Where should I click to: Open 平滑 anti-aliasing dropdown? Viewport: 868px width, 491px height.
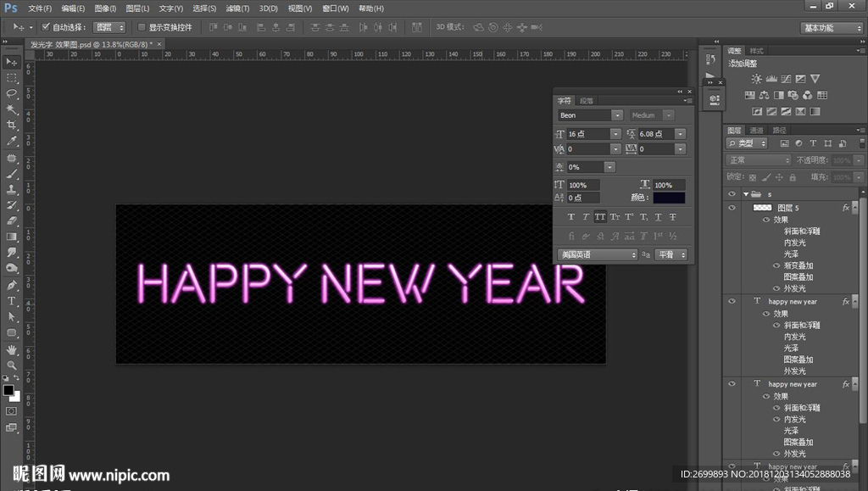pyautogui.click(x=671, y=254)
